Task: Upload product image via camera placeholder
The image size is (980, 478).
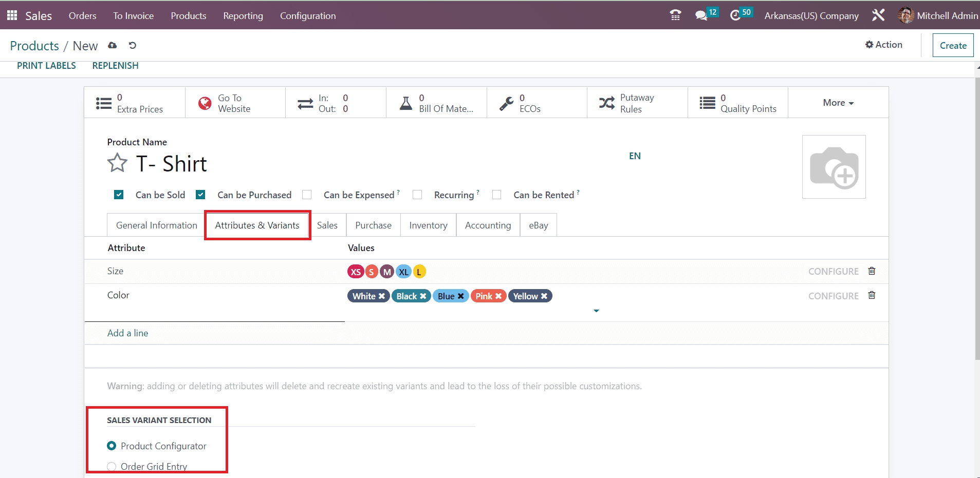Action: pyautogui.click(x=834, y=167)
